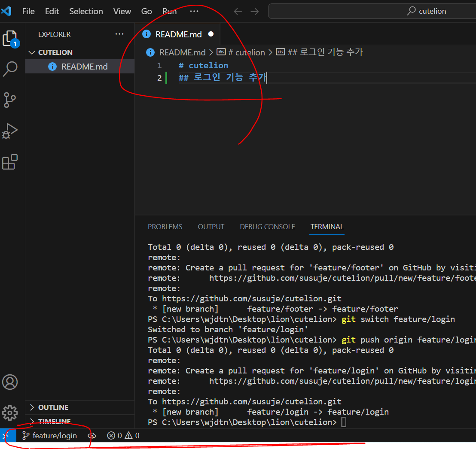The image size is (476, 449).
Task: Open the Explorer view in activity bar
Action: point(11,39)
